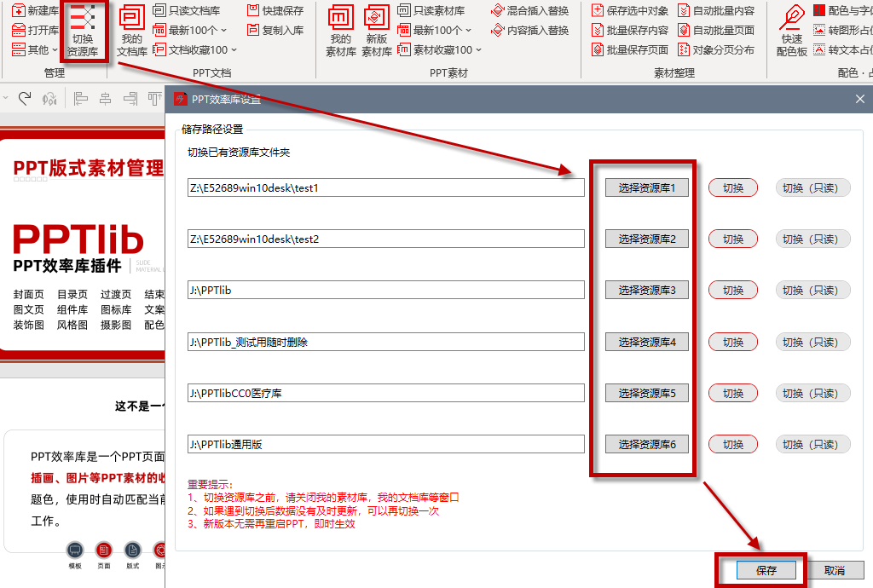Image resolution: width=873 pixels, height=588 pixels.
Task: Open 新版素材库 in ribbon
Action: click(x=376, y=30)
